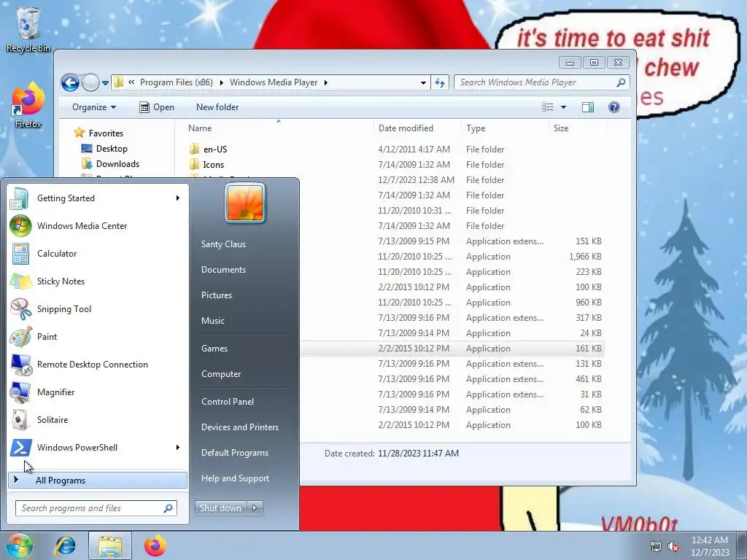Open the Recycle Bin desktop icon

28,29
